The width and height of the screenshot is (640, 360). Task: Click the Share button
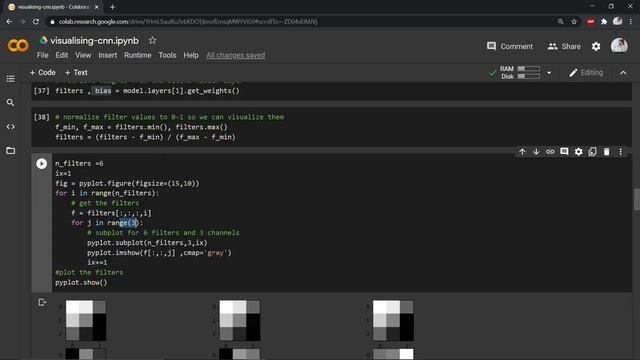(x=564, y=47)
